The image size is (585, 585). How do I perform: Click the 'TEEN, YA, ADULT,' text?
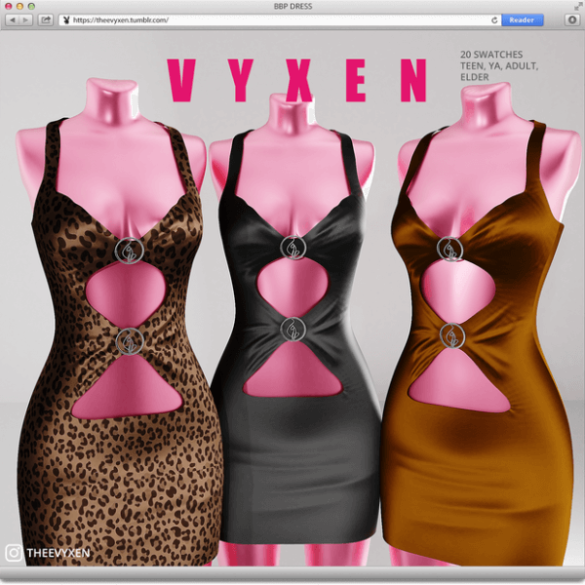pos(499,66)
